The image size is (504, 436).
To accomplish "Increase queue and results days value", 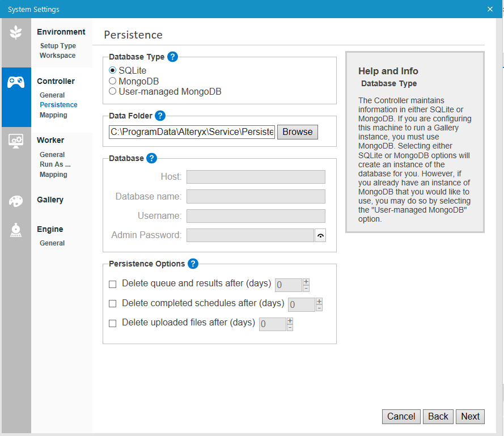I will pyautogui.click(x=306, y=282).
